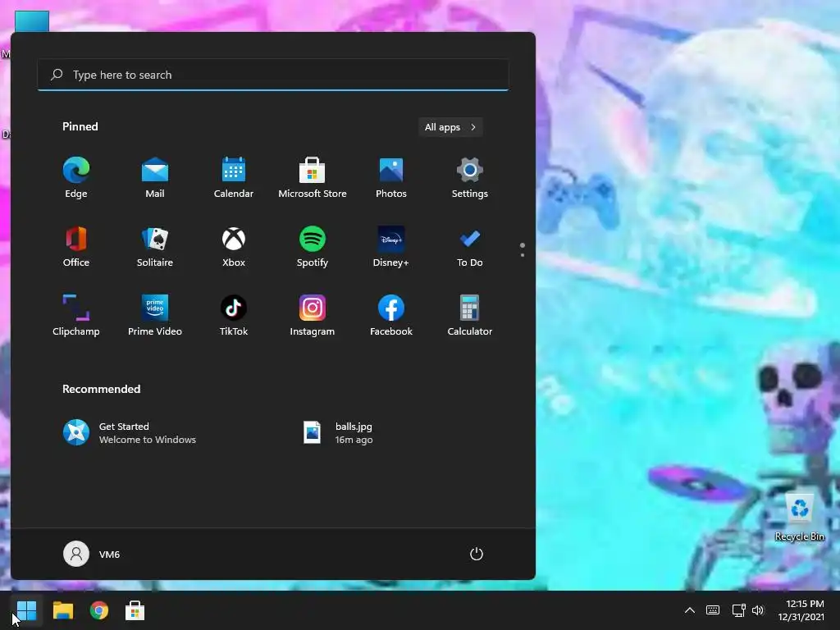Click the volume speaker icon in tray
The height and width of the screenshot is (630, 840).
pyautogui.click(x=757, y=610)
